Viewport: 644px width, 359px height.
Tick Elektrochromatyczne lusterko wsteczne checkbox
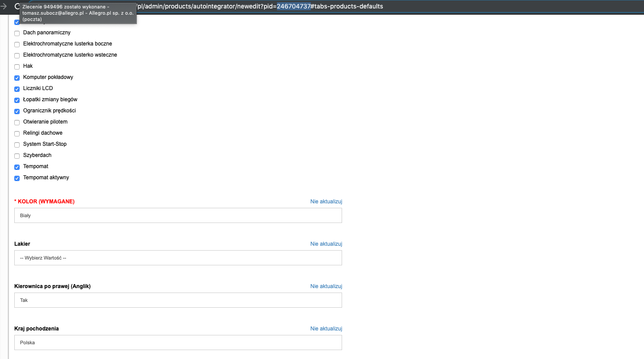[17, 56]
